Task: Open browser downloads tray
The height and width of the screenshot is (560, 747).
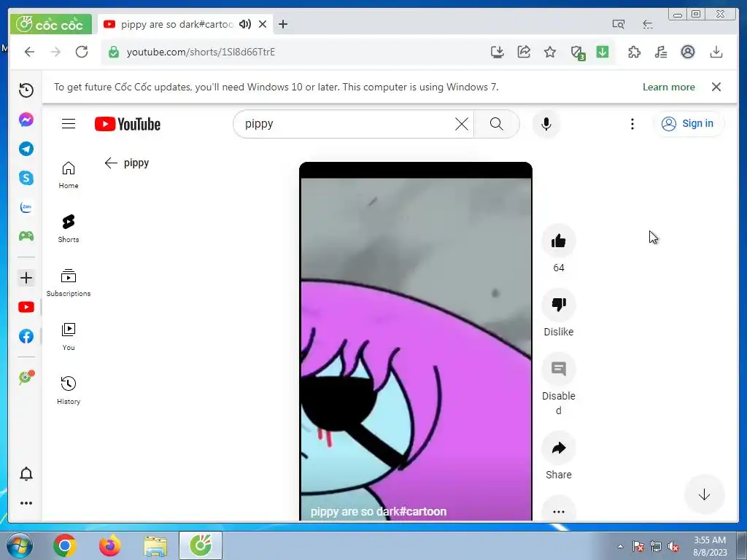Action: click(716, 52)
